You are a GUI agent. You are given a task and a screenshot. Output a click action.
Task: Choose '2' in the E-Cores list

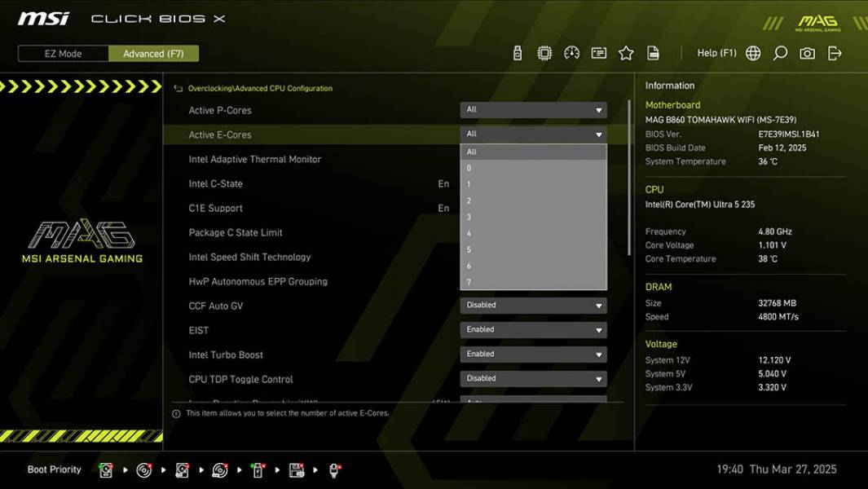(533, 200)
